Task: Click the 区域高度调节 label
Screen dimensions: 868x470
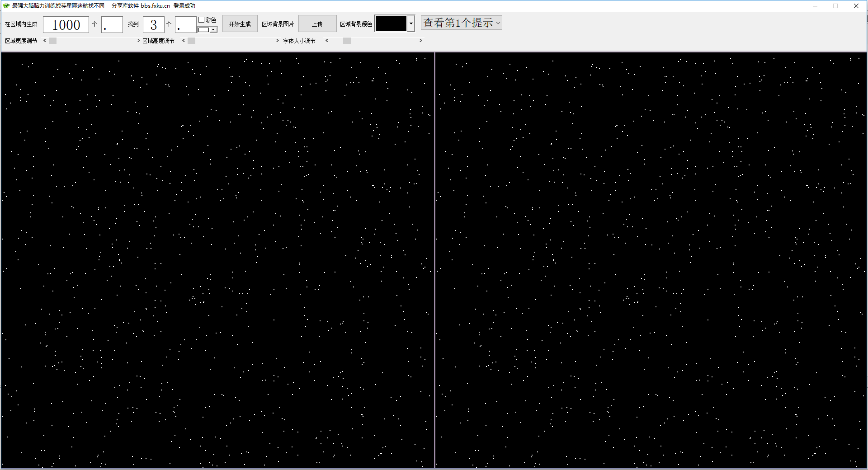Action: 159,41
